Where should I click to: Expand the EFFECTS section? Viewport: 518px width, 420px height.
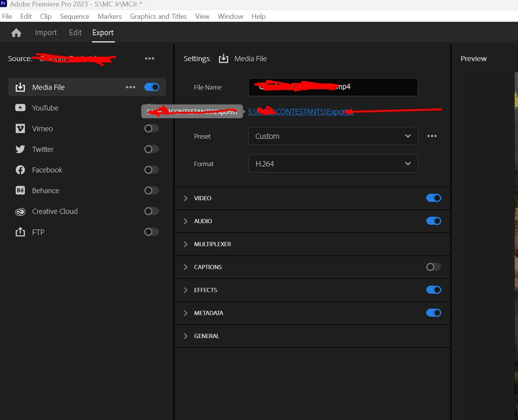tap(186, 290)
